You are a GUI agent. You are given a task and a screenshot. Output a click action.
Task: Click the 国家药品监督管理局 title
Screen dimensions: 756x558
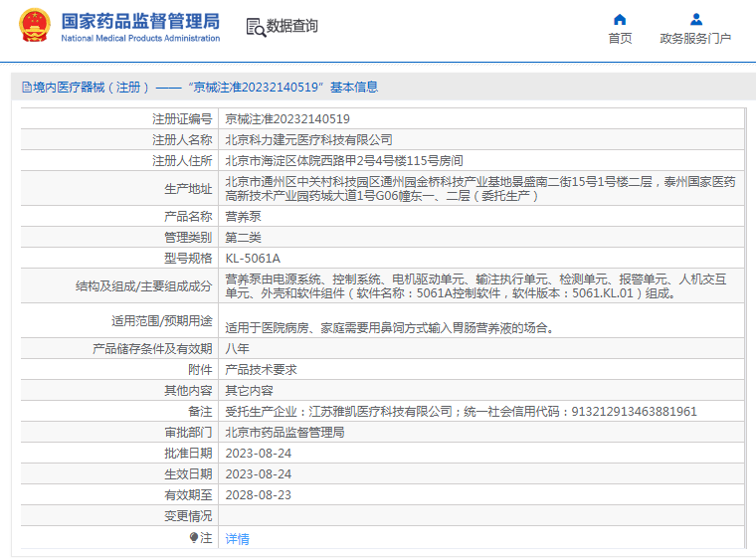(x=140, y=21)
